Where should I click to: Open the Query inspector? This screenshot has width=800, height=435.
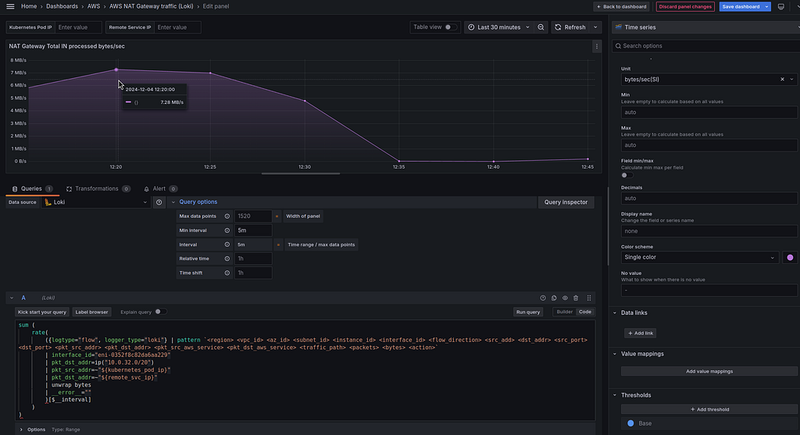[566, 202]
